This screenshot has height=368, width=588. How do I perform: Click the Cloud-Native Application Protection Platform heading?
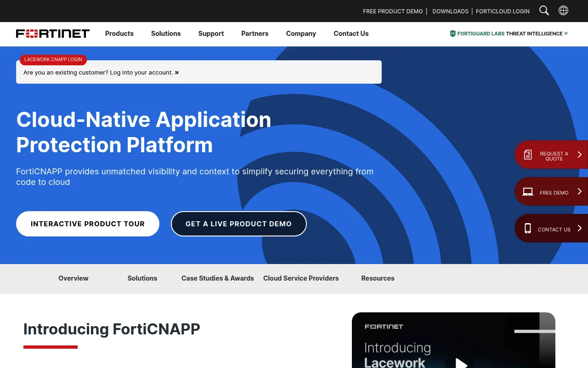point(144,132)
